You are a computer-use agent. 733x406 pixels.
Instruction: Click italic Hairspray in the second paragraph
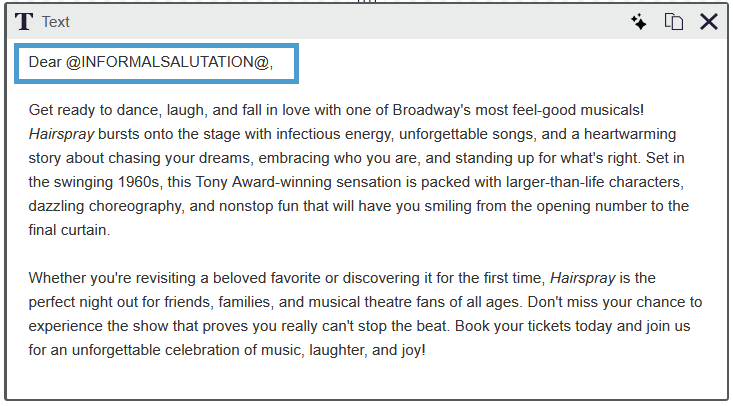click(582, 278)
